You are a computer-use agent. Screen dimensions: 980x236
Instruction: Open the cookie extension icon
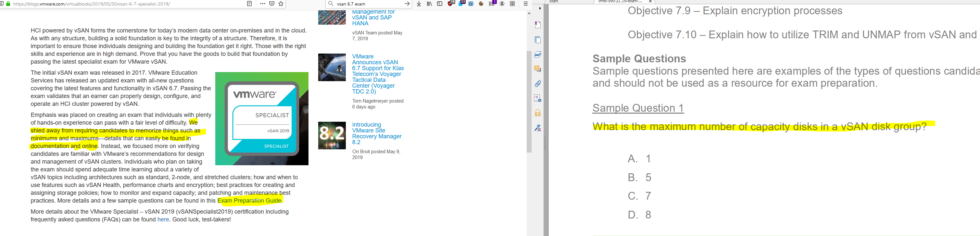click(481, 4)
